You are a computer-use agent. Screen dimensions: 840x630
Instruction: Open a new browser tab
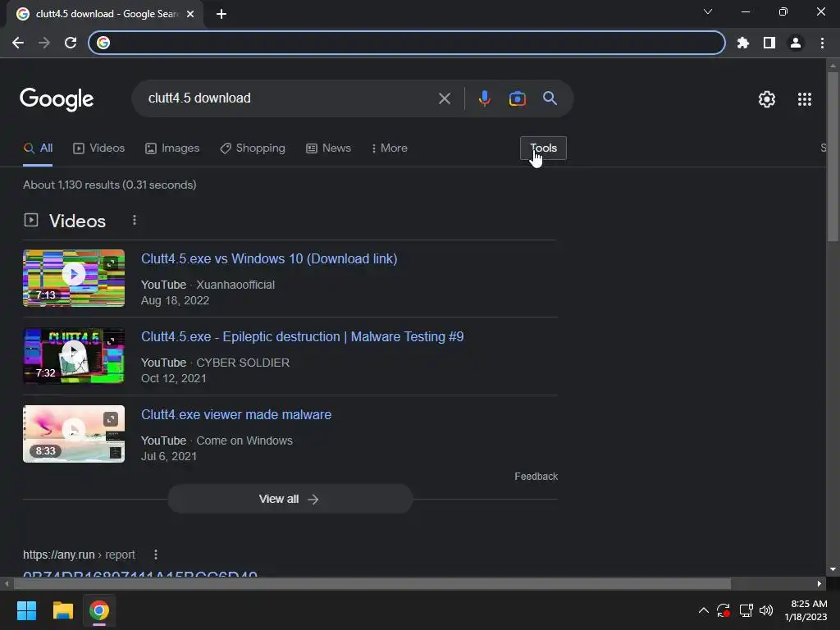(x=221, y=14)
